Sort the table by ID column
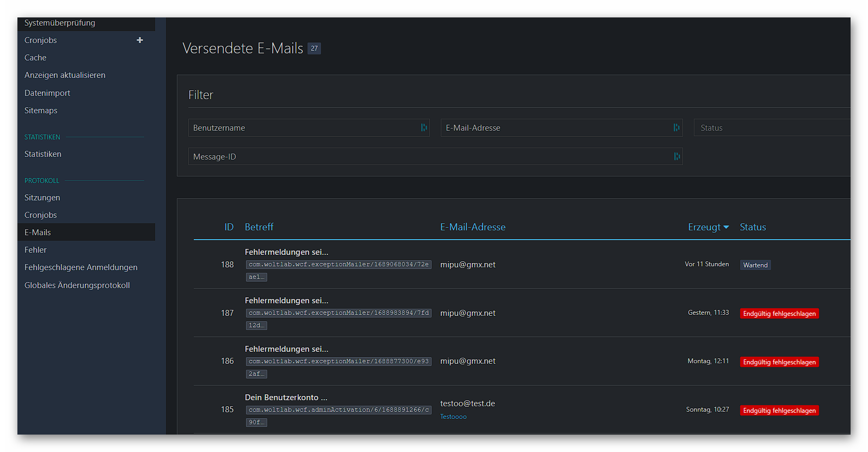The image size is (868, 452). click(229, 227)
